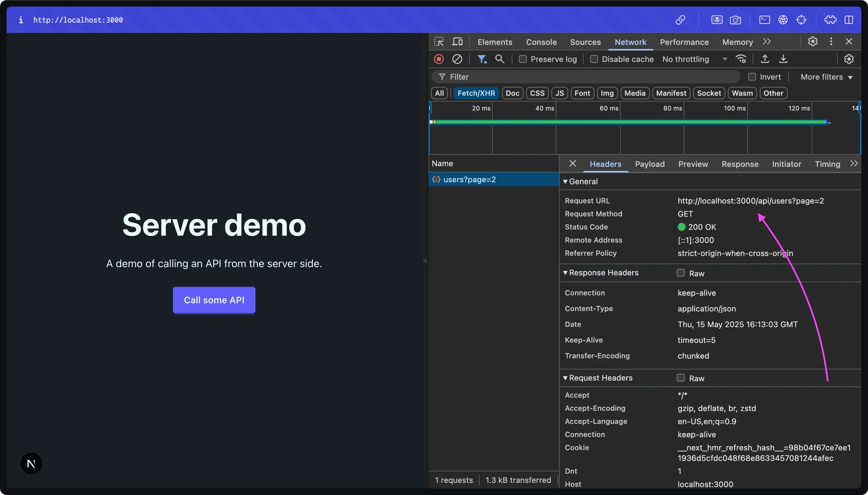
Task: Clear the network log
Action: 457,59
